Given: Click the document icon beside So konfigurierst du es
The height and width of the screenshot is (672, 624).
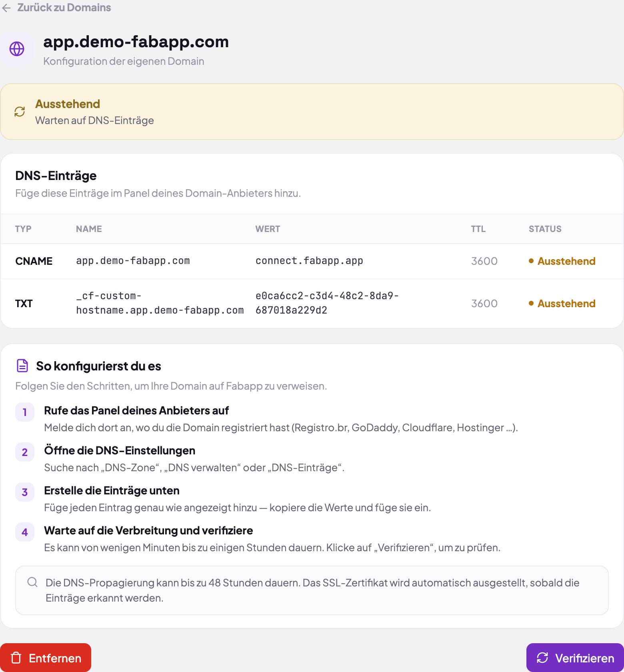Looking at the screenshot, I should [x=22, y=366].
